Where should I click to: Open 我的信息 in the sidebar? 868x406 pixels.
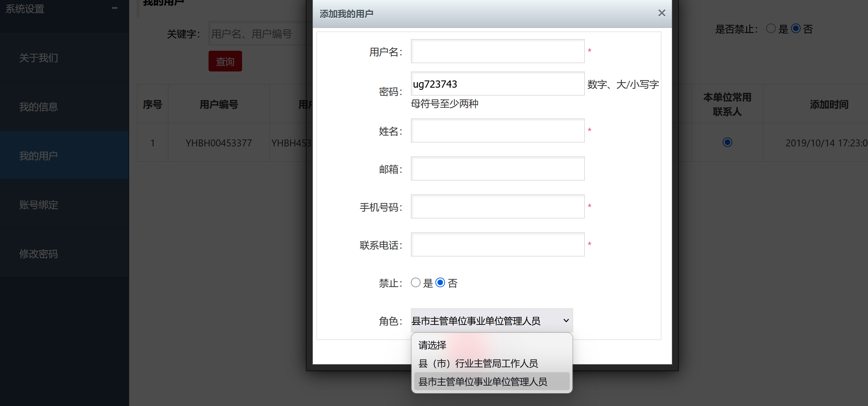point(64,107)
